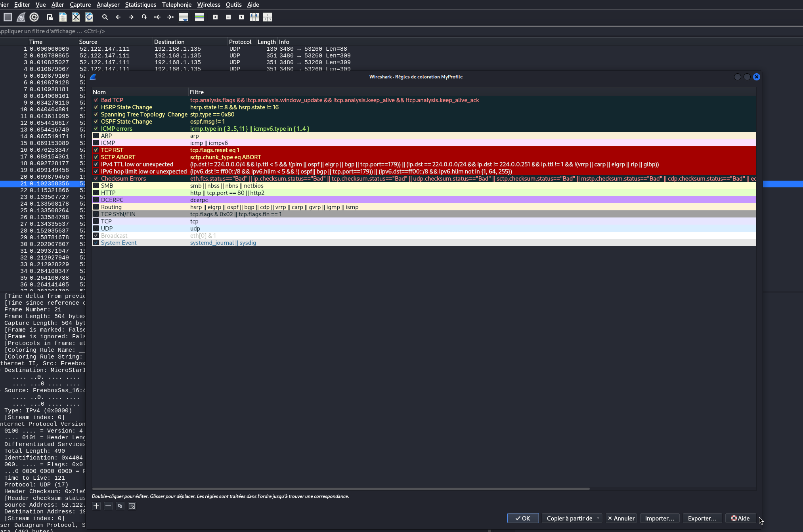Open the Aide menu in menu bar
Image resolution: width=803 pixels, height=532 pixels.
tap(253, 5)
